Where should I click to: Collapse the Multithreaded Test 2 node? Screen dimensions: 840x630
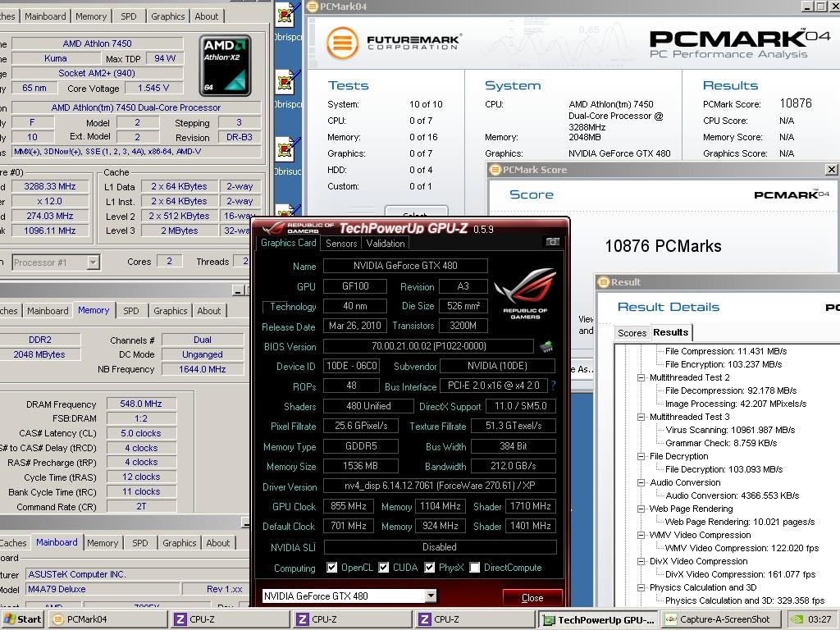pos(641,377)
